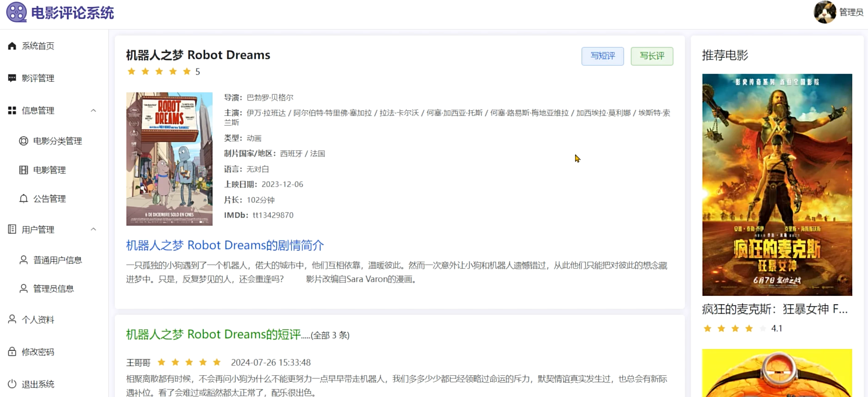Click the power icon for 退出系统
Viewport: 868px width, 397px height.
pos(12,384)
